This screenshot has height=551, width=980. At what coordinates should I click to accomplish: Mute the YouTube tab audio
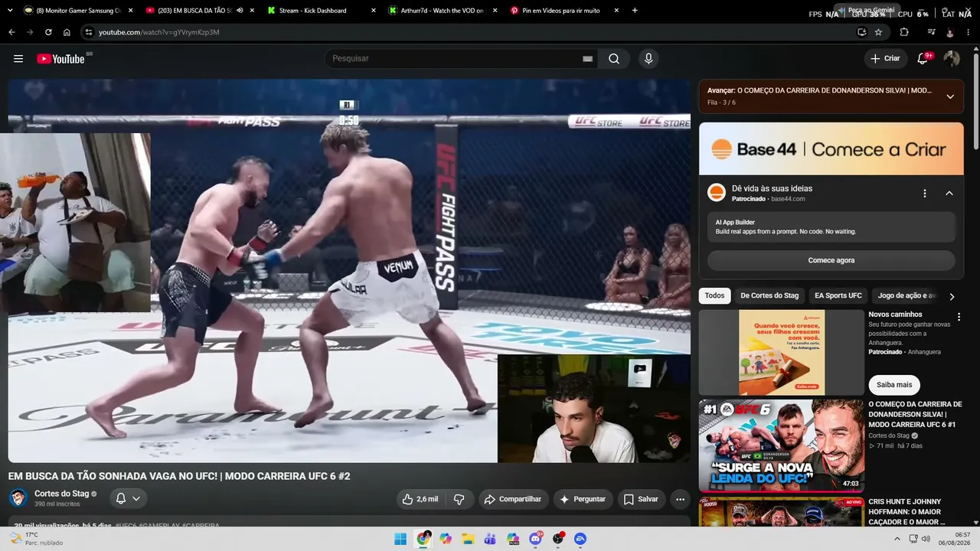pyautogui.click(x=240, y=11)
